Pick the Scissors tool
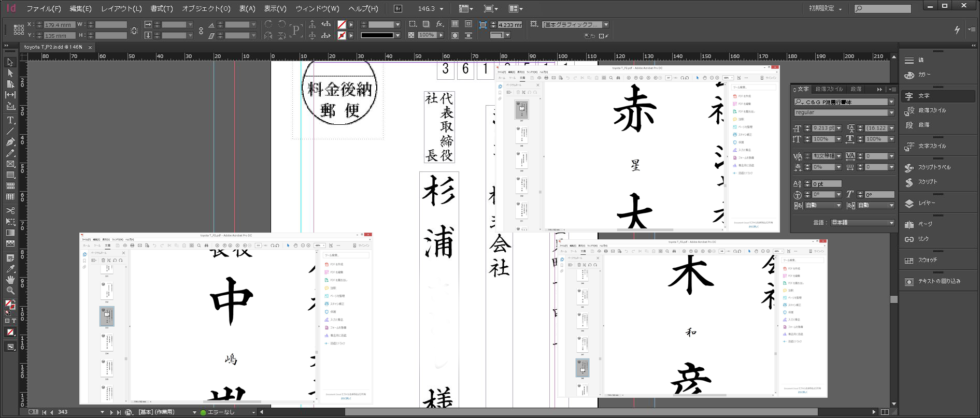 click(10, 210)
